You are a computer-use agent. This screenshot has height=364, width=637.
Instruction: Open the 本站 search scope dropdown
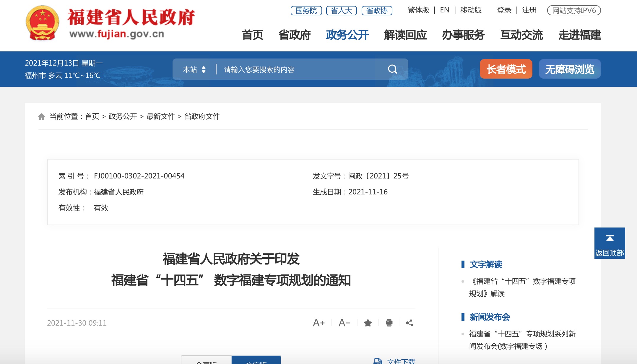(194, 69)
